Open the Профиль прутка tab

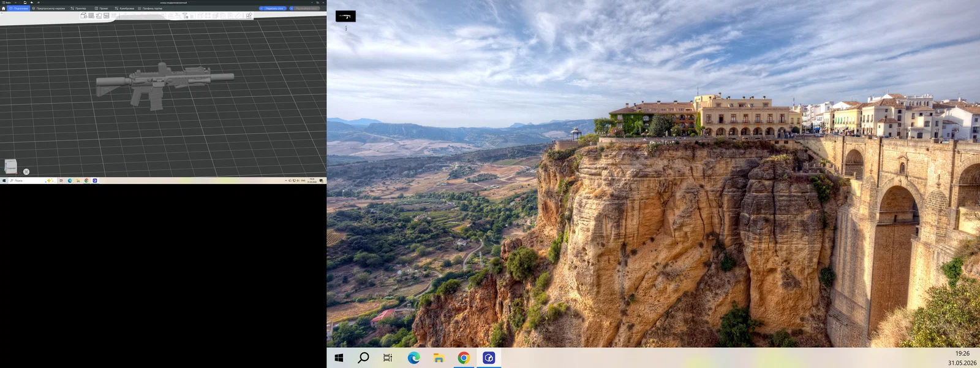pos(150,9)
